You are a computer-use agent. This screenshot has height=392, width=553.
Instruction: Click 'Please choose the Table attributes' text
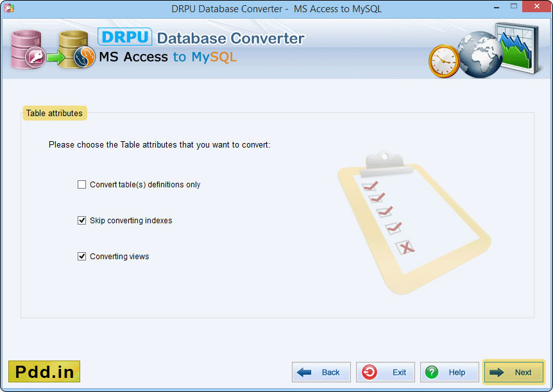click(x=159, y=144)
